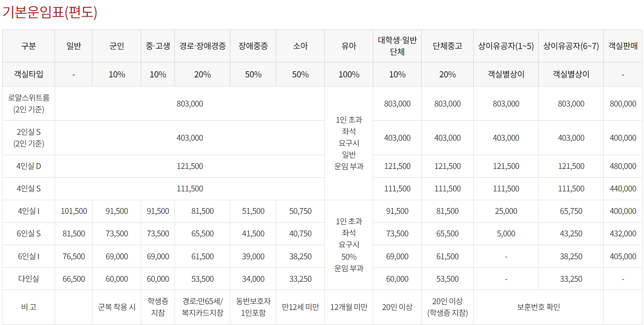Select the 20% discount under 경로·장애경증
This screenshot has height=325, width=644.
click(202, 74)
